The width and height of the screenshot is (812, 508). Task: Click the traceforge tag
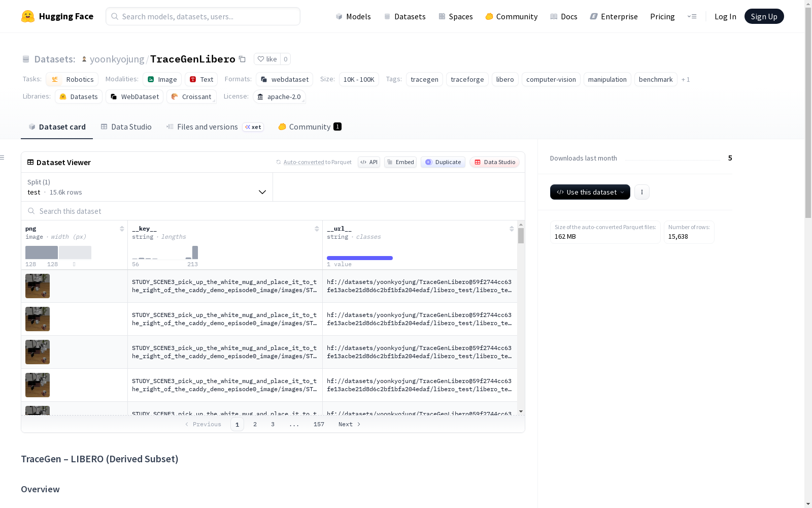click(467, 79)
